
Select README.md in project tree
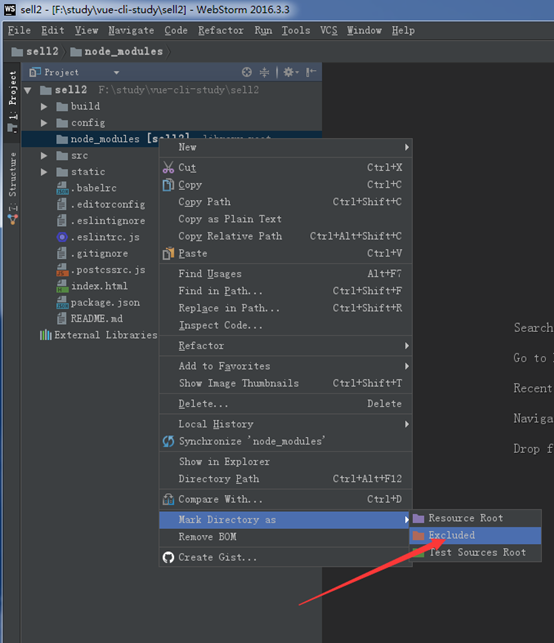pos(96,319)
